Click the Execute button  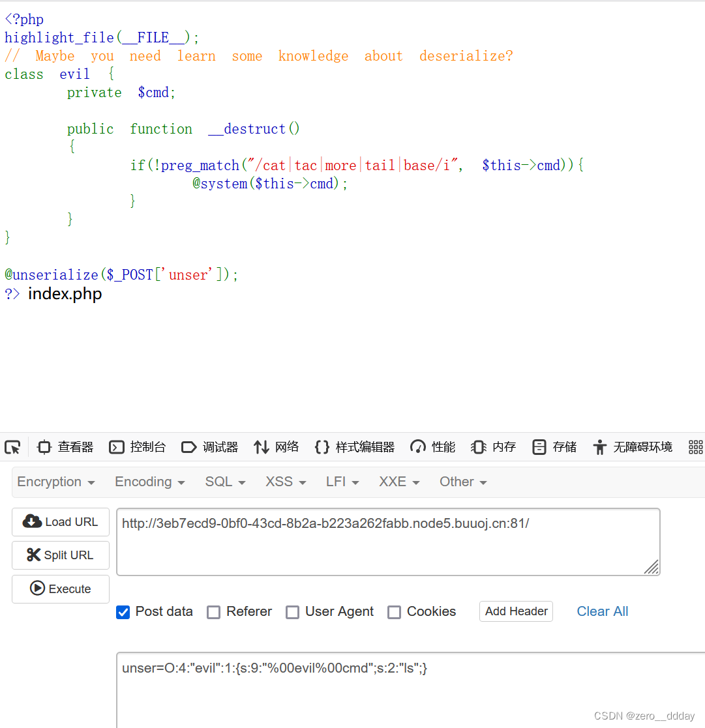pyautogui.click(x=61, y=589)
